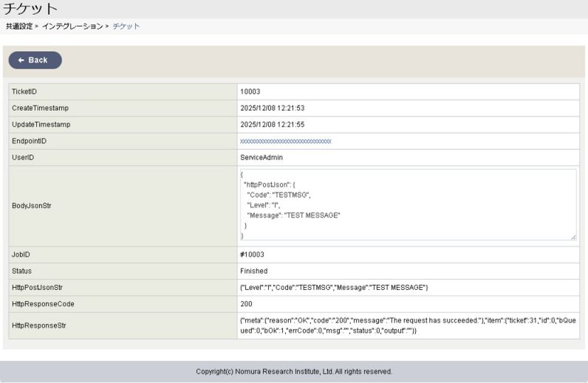Click the BodyJsonStr label cell
This screenshot has width=588, height=383.
(x=123, y=206)
